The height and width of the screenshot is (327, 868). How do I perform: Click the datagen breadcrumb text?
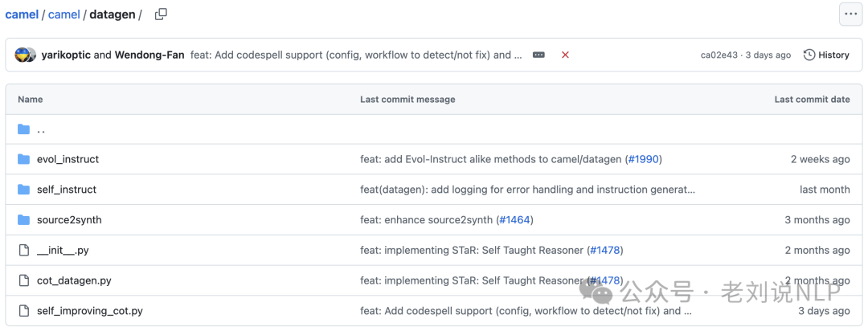[x=113, y=15]
